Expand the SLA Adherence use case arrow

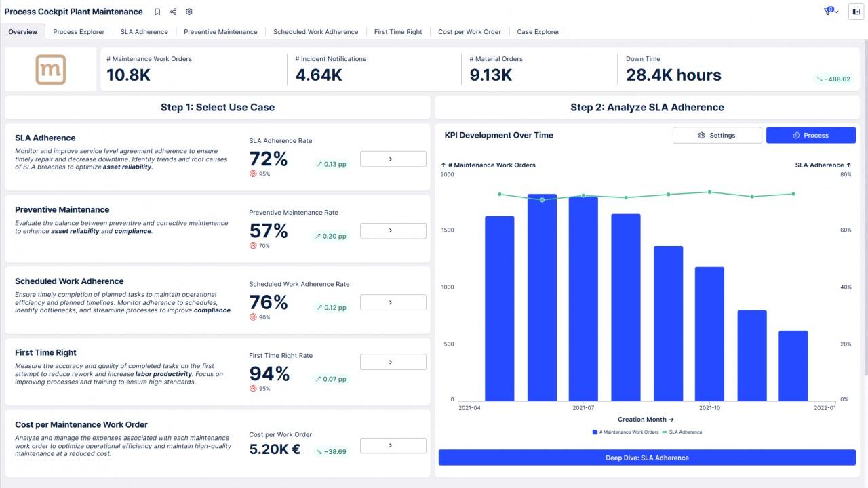(x=393, y=159)
